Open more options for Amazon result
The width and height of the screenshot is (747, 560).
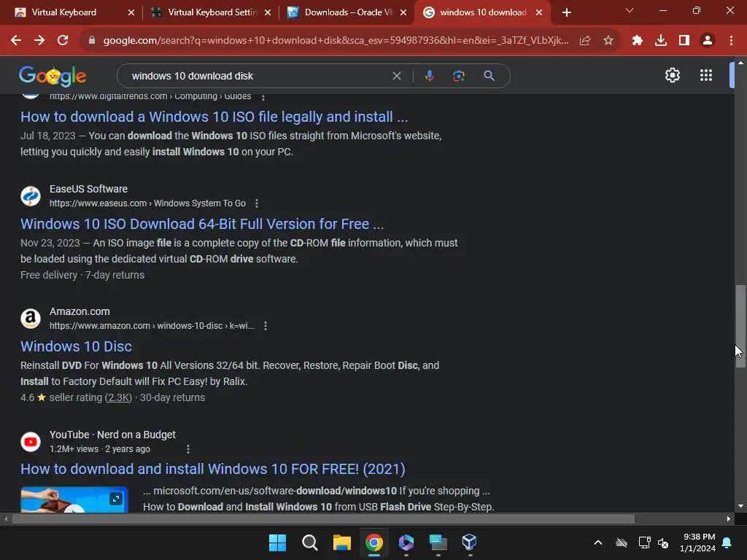click(x=266, y=326)
